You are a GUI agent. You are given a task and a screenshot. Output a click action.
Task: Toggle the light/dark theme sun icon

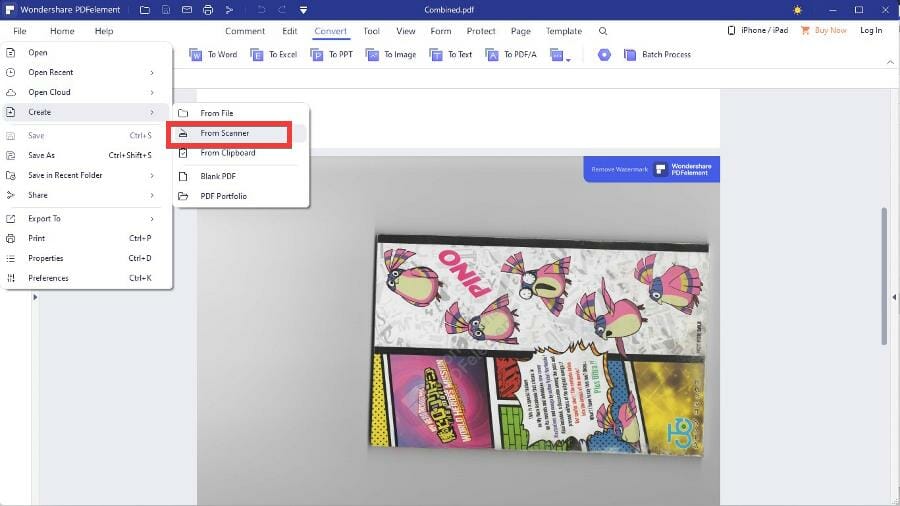(797, 10)
